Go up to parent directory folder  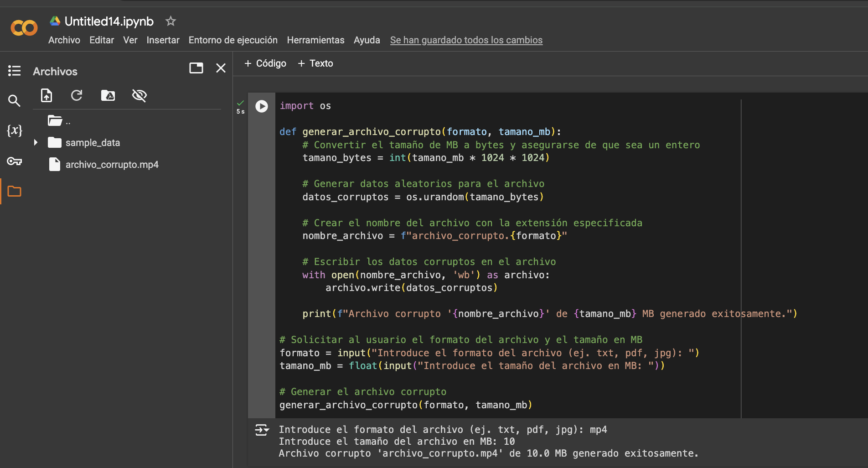pos(56,121)
